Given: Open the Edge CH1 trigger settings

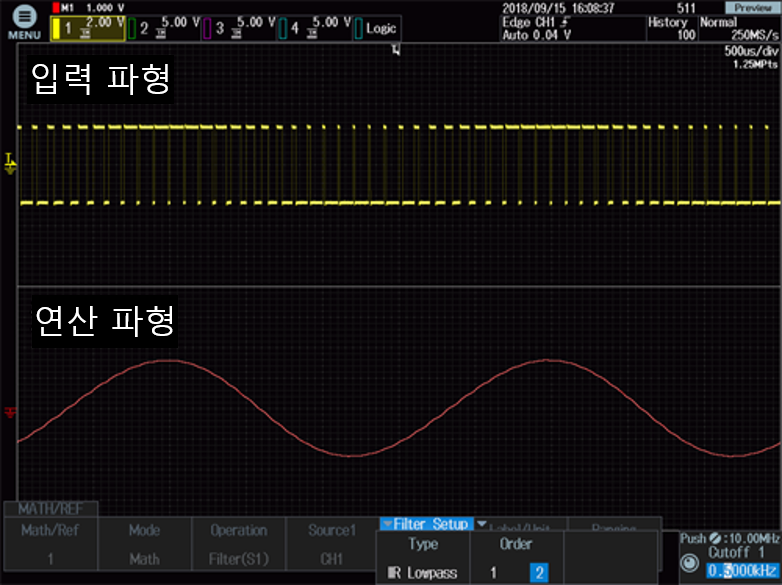Looking at the screenshot, I should click(572, 28).
